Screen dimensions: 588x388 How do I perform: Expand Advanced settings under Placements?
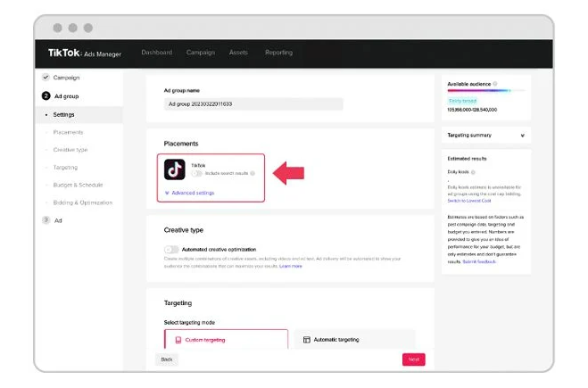[x=189, y=193]
